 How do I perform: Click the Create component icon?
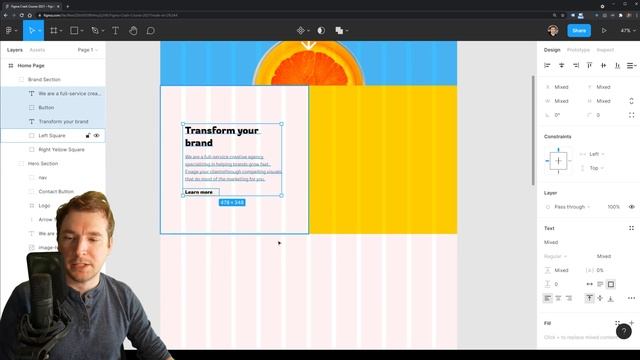click(x=301, y=31)
